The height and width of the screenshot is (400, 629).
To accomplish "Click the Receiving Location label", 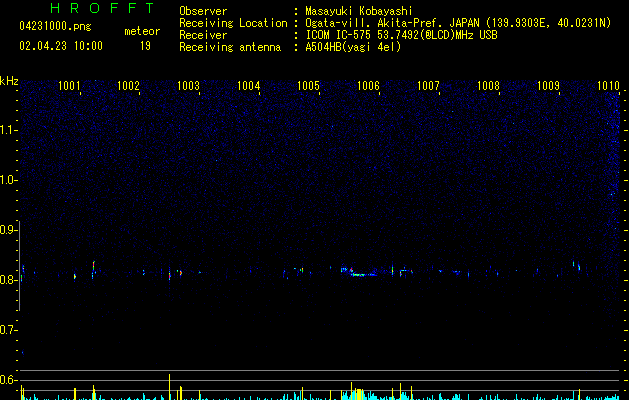I will 233,23.
